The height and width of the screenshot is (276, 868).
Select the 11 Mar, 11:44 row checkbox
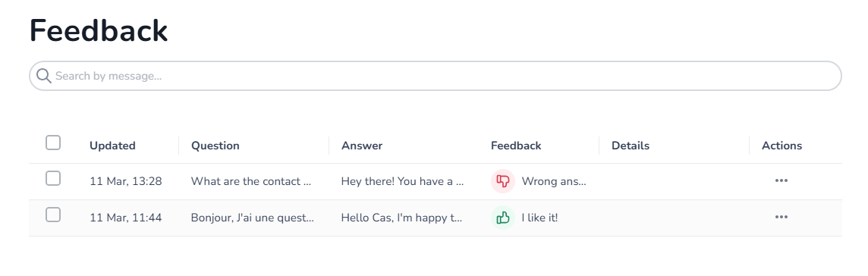click(53, 215)
